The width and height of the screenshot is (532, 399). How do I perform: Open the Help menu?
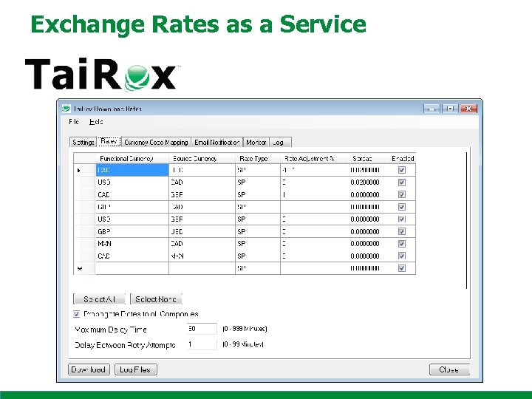(x=96, y=121)
